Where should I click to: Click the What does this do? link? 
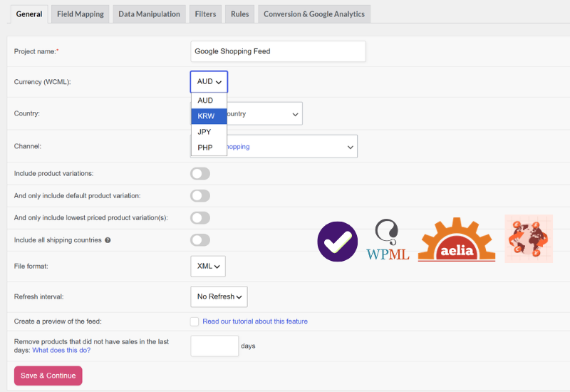[x=61, y=350]
